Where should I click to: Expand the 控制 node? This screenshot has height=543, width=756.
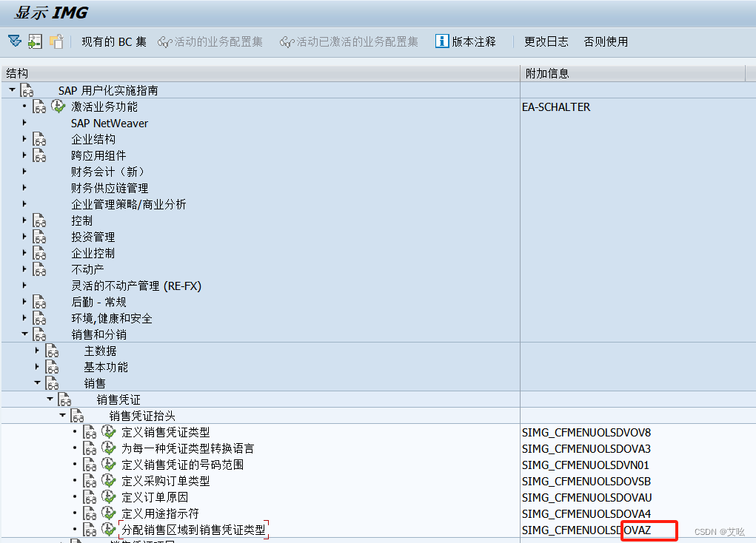pos(24,220)
